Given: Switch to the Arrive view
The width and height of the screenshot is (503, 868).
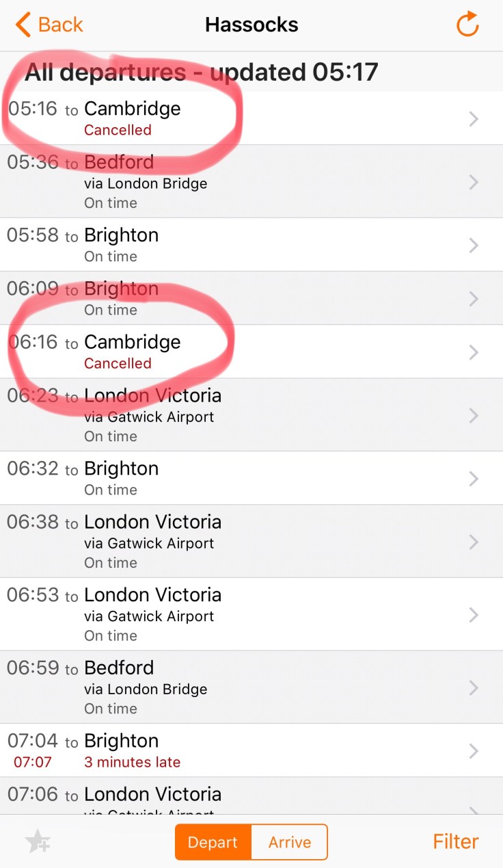Looking at the screenshot, I should [x=290, y=842].
